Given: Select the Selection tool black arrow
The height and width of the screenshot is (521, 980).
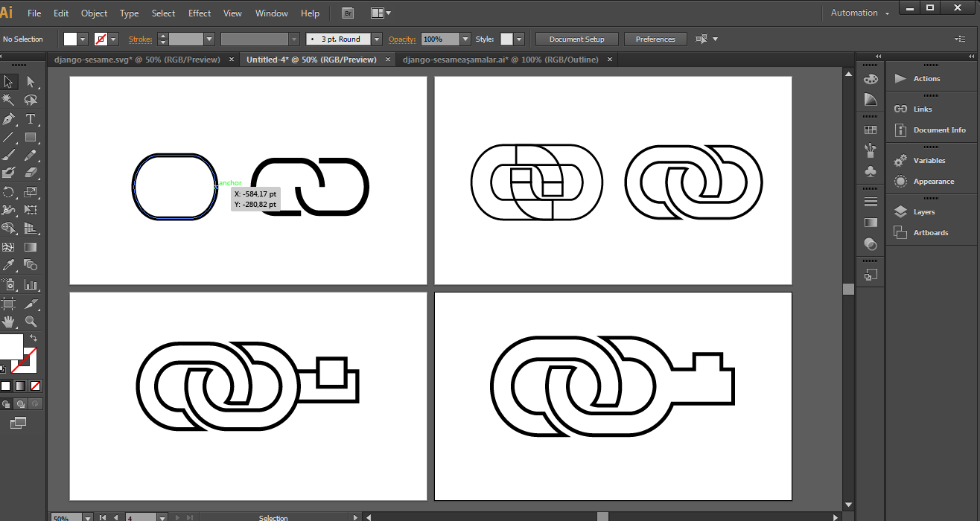Looking at the screenshot, I should (x=9, y=82).
